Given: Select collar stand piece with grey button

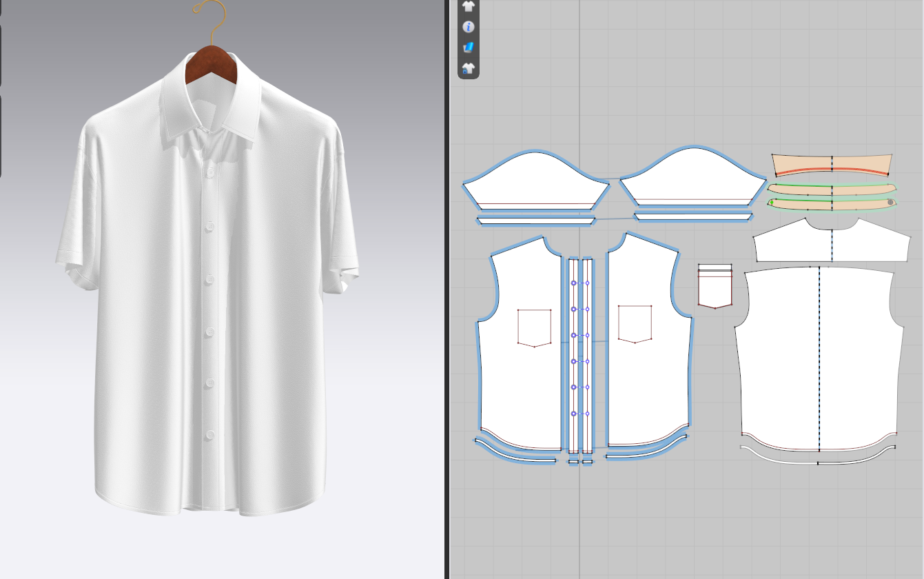Looking at the screenshot, I should (832, 203).
